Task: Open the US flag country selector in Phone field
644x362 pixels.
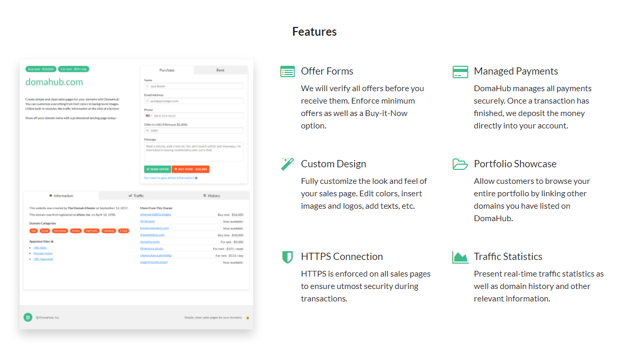Action: click(x=149, y=115)
